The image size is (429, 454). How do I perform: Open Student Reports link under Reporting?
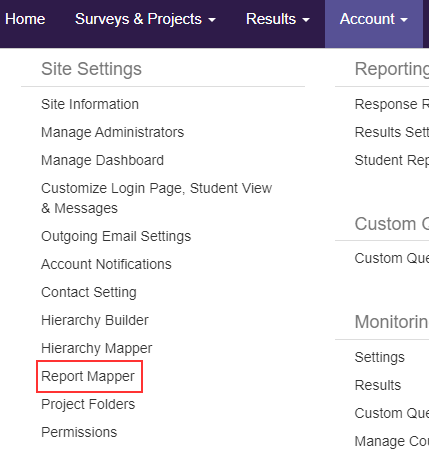392,160
